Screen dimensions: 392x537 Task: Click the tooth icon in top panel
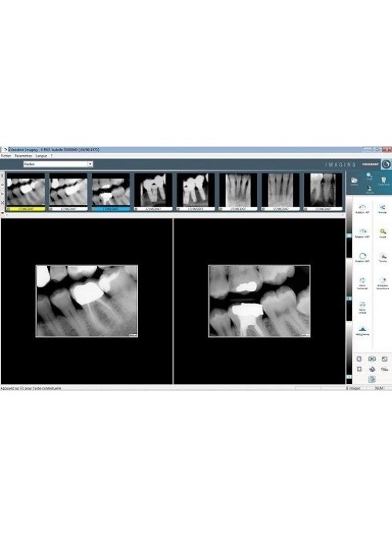(384, 180)
